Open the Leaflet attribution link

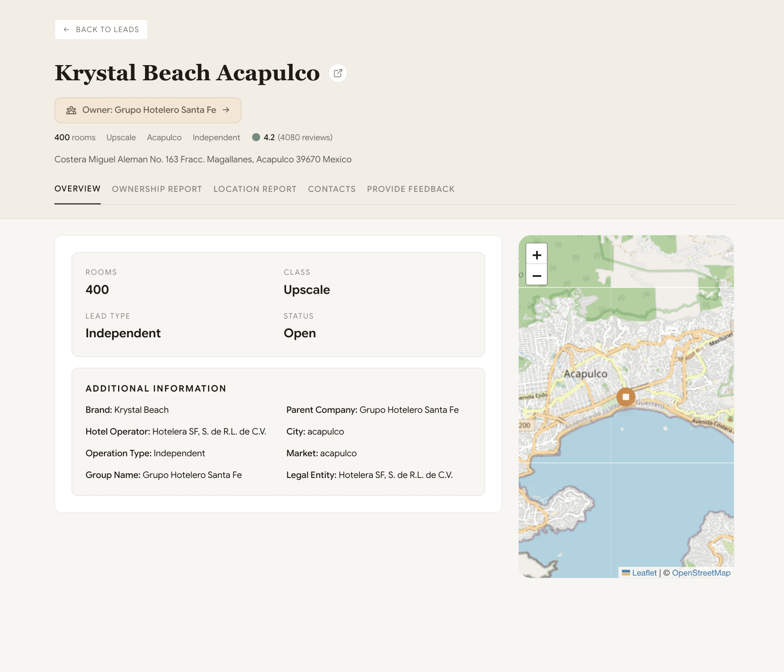click(x=639, y=573)
